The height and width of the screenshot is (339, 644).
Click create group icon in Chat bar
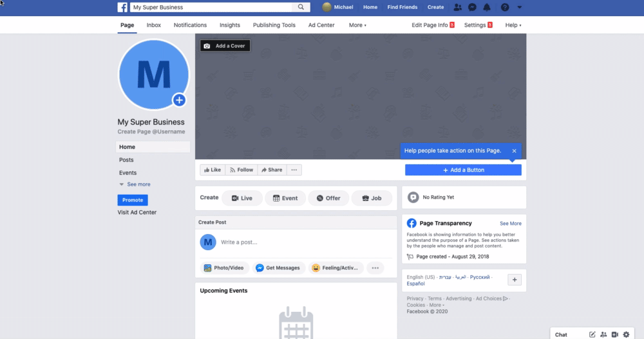pyautogui.click(x=603, y=334)
